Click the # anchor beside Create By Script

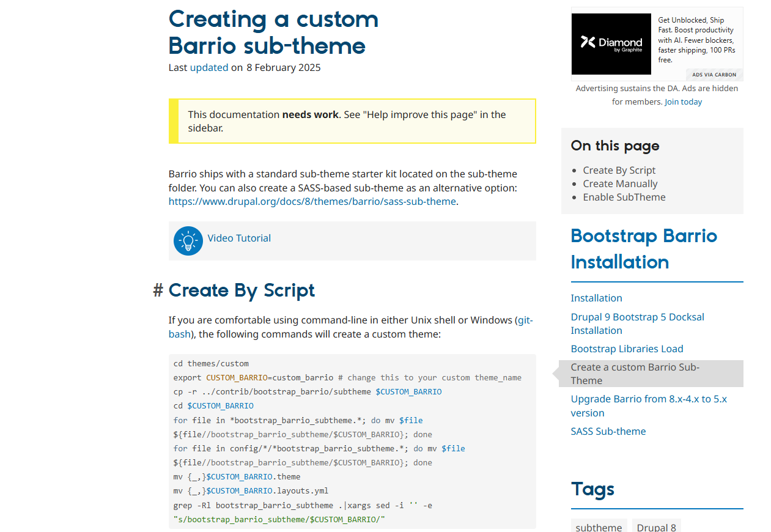(x=158, y=290)
